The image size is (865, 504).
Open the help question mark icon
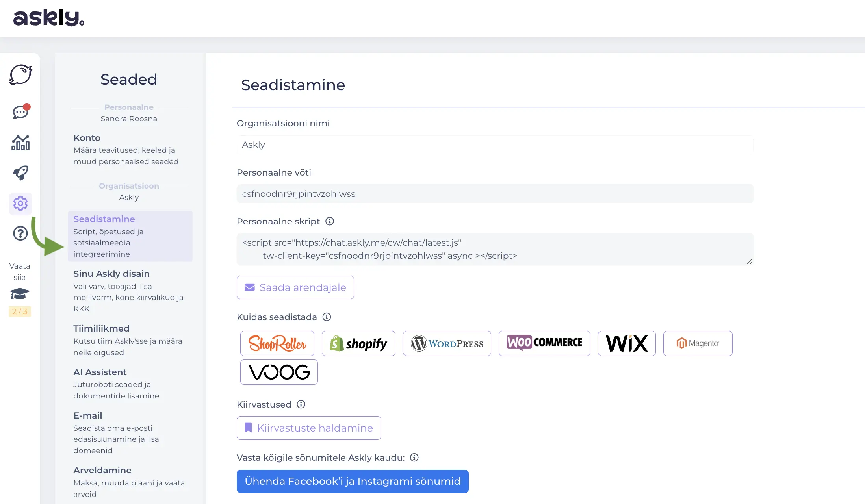coord(20,233)
